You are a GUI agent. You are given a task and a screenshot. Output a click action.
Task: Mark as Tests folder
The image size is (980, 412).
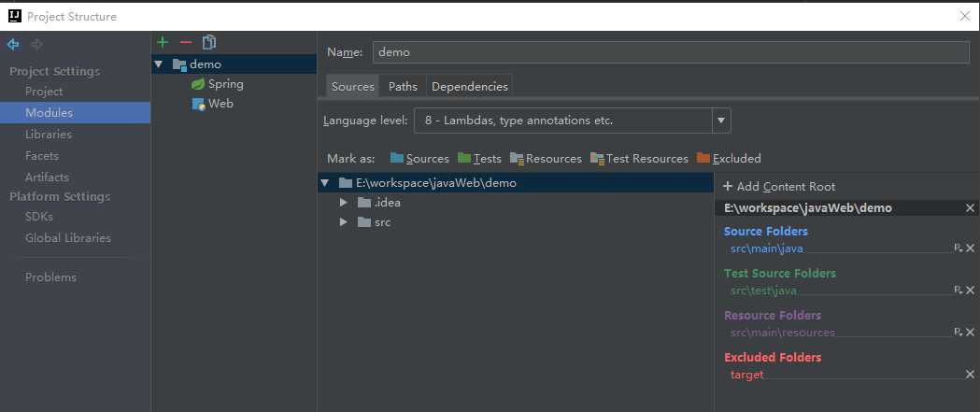tap(479, 159)
